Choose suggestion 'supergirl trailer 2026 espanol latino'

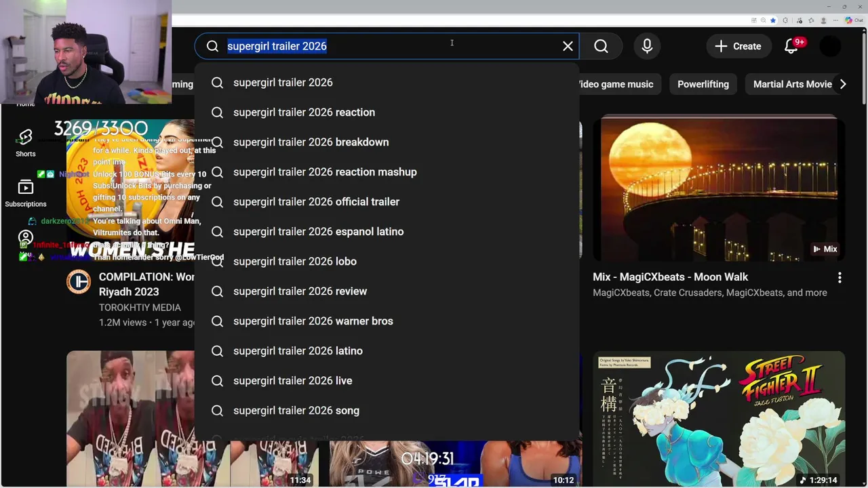point(387,232)
